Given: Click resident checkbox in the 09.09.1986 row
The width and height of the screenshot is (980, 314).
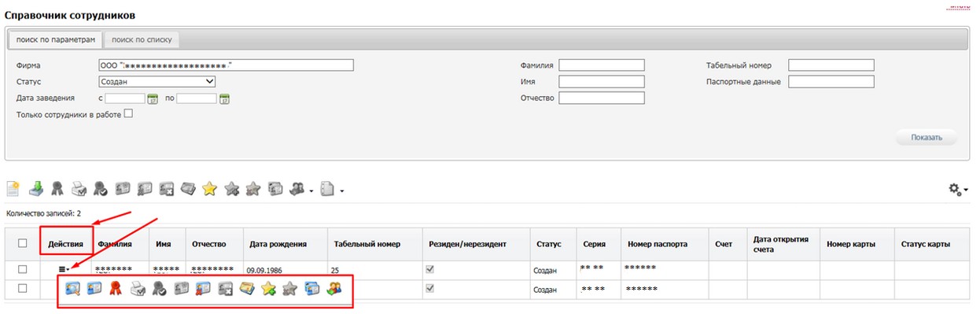Looking at the screenshot, I should point(429,269).
